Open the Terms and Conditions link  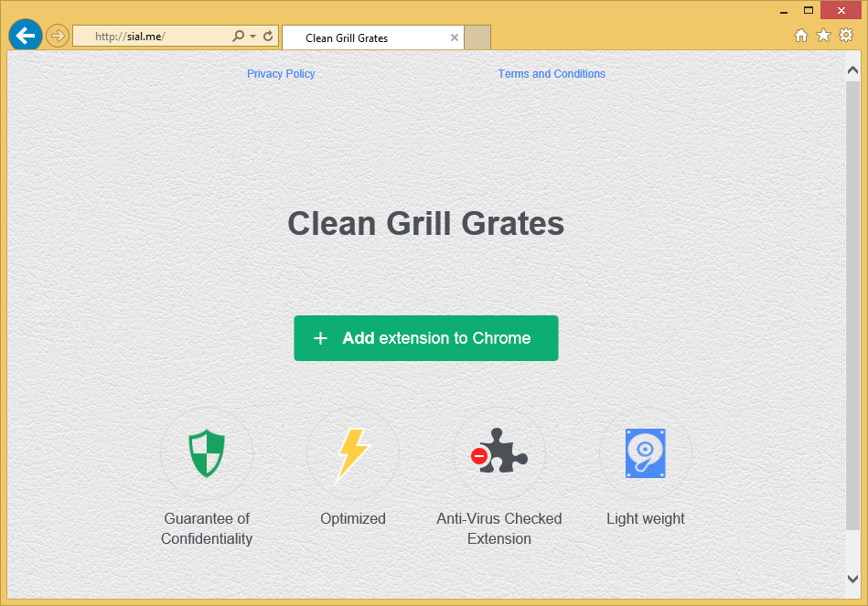pos(552,74)
